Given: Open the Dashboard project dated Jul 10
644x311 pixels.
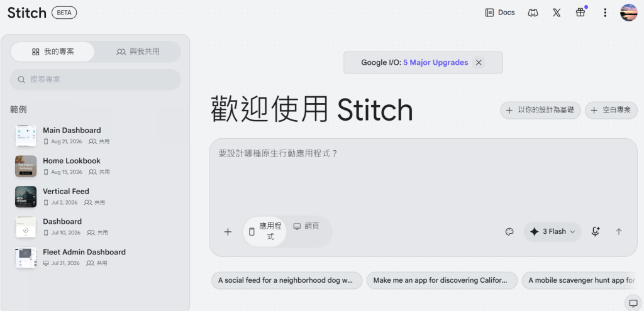Looking at the screenshot, I should pos(96,227).
